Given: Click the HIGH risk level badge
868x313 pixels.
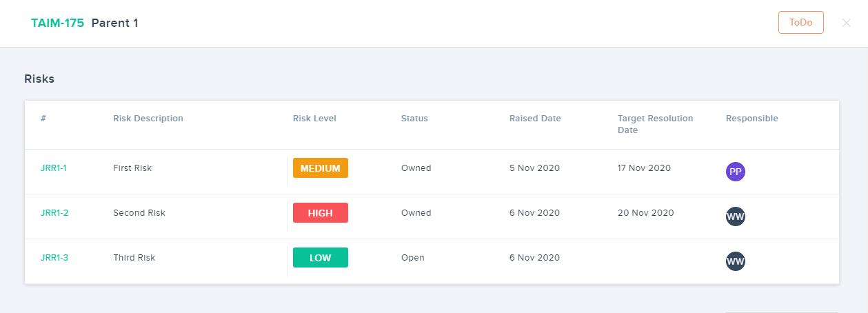Looking at the screenshot, I should pyautogui.click(x=320, y=213).
